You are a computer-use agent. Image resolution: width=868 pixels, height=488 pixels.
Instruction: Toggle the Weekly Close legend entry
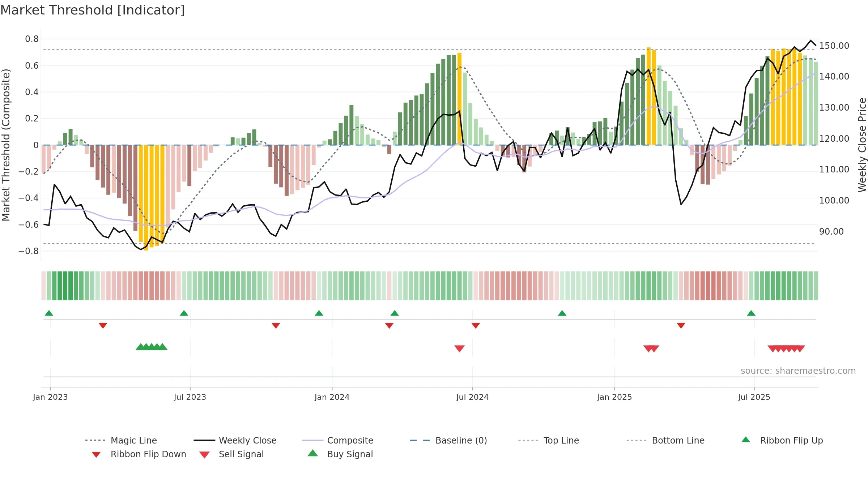click(x=235, y=440)
